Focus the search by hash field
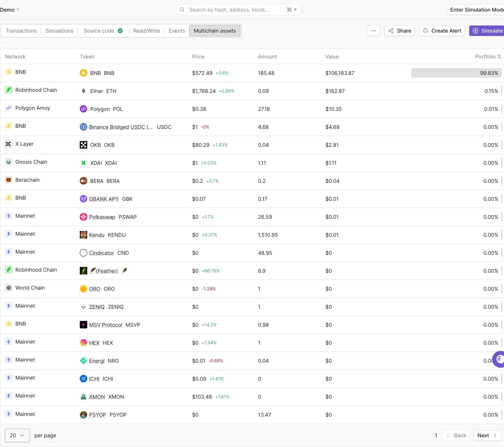The height and width of the screenshot is (447, 504). click(238, 10)
